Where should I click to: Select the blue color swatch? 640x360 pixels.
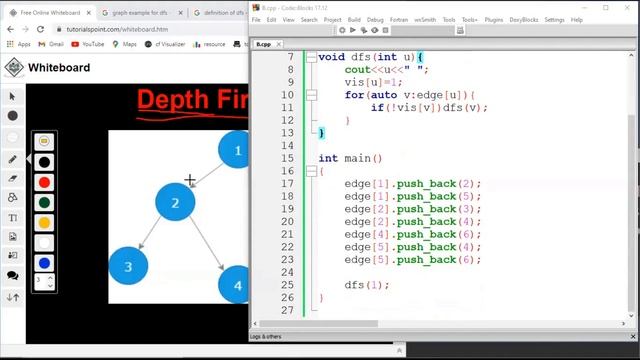coord(44,263)
